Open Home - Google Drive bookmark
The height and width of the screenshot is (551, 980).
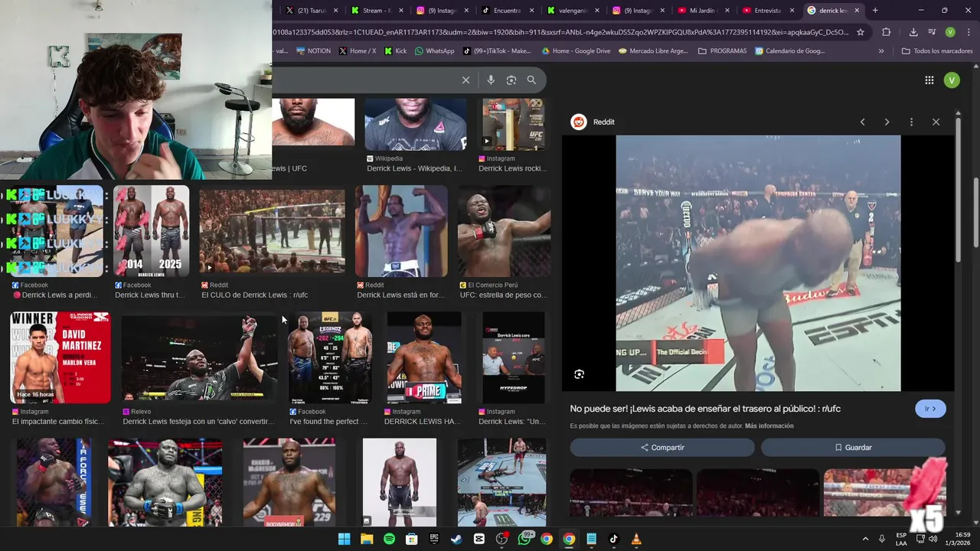click(576, 51)
